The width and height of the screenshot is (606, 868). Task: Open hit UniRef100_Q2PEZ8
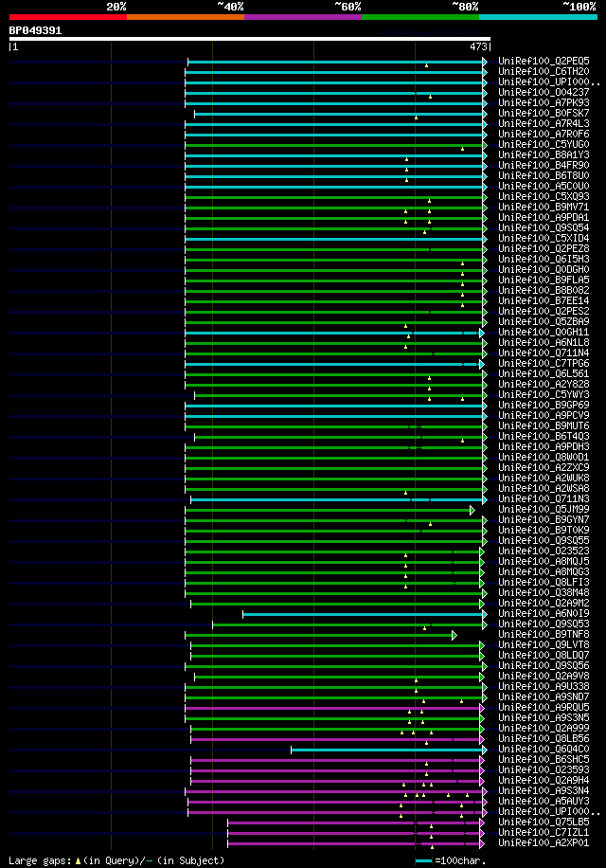pos(544,248)
